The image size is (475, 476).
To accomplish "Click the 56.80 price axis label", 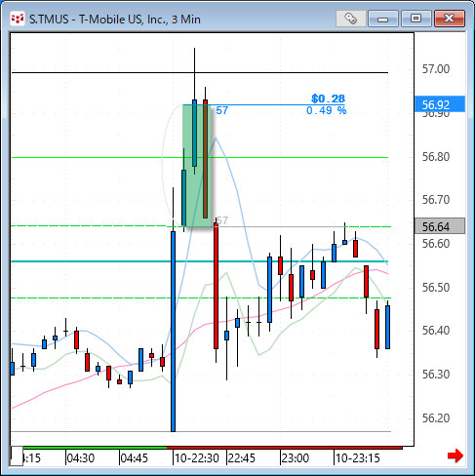I will [436, 157].
